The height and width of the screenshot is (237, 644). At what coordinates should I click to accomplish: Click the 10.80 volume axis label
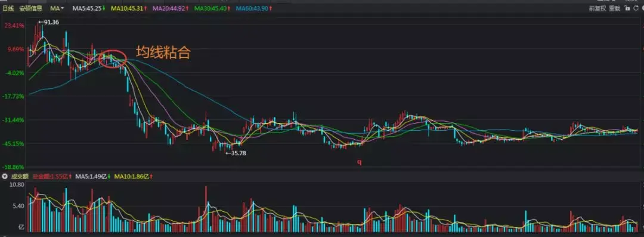tap(17, 184)
